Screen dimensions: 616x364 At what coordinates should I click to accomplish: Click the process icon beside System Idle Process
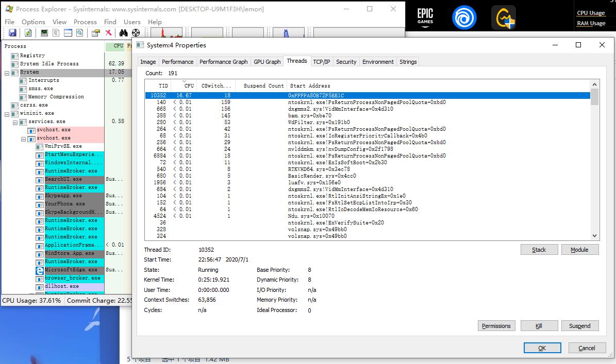pyautogui.click(x=15, y=64)
